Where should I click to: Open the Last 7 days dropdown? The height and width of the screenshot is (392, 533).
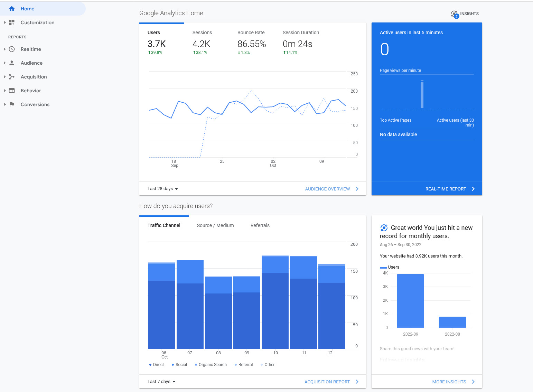(x=161, y=382)
